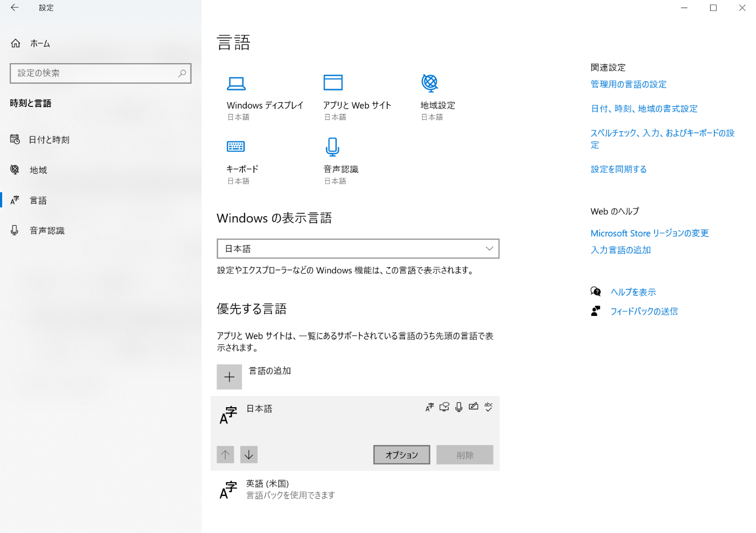756x533 pixels.
Task: Click the globe icon beside 地域
Action: click(x=15, y=170)
